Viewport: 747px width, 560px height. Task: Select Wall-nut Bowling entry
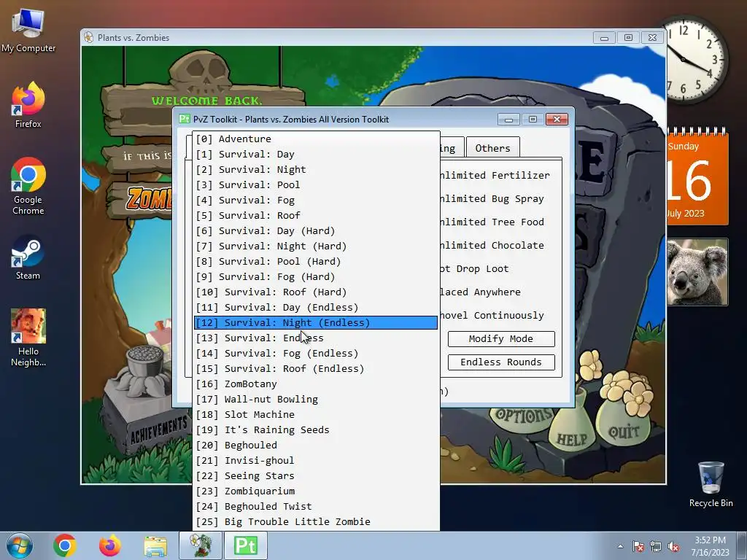(316, 399)
